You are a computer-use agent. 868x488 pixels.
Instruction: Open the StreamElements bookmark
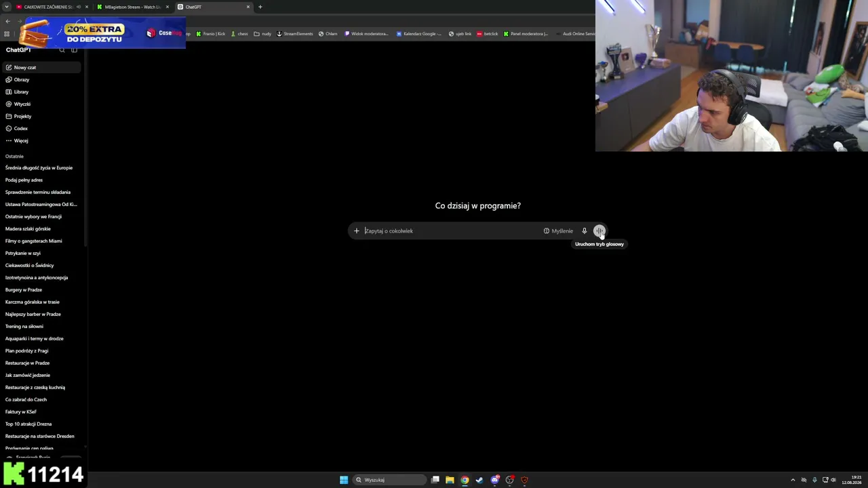tap(295, 34)
